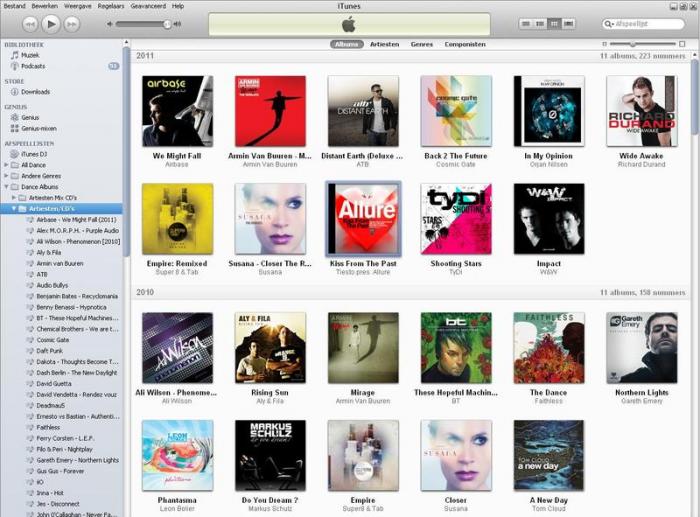Screen dimensions: 700x517
Task: Click the Play button
Action: (51, 24)
